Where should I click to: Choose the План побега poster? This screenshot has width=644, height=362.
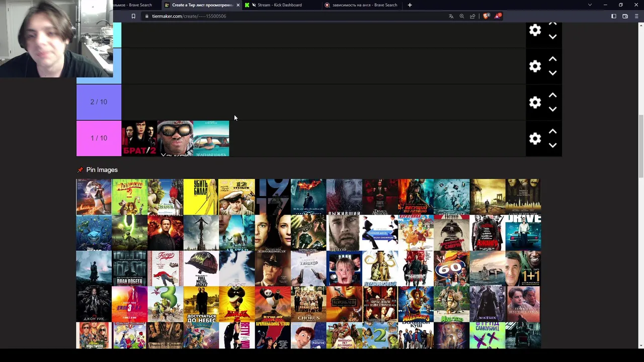click(130, 268)
